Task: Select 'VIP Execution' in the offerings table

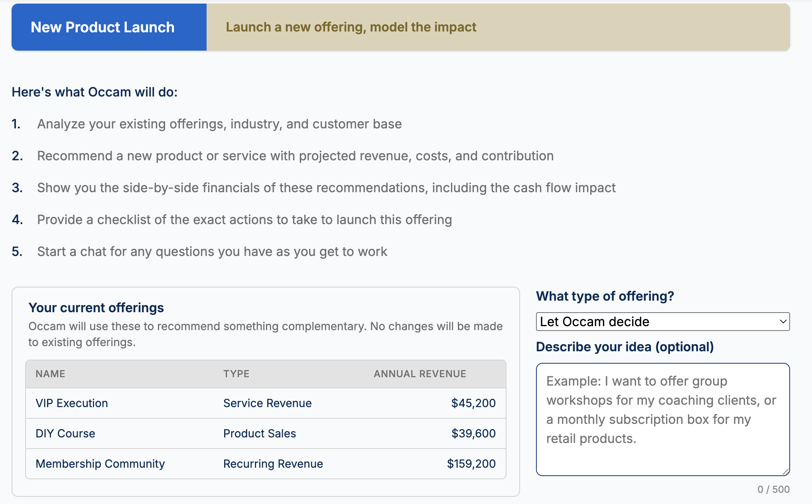Action: pos(72,403)
